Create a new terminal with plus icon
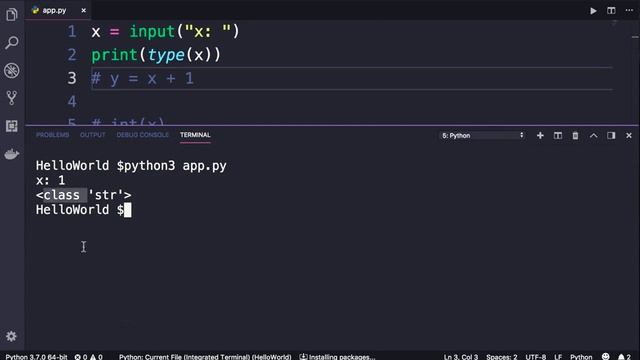The image size is (640, 360). [x=540, y=136]
